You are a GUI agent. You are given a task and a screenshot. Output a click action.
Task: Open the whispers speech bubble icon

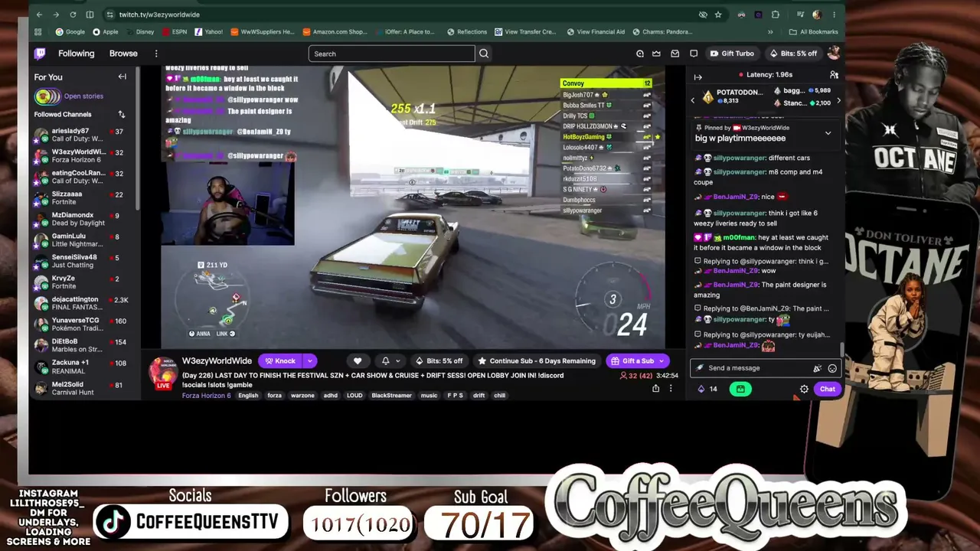[694, 54]
